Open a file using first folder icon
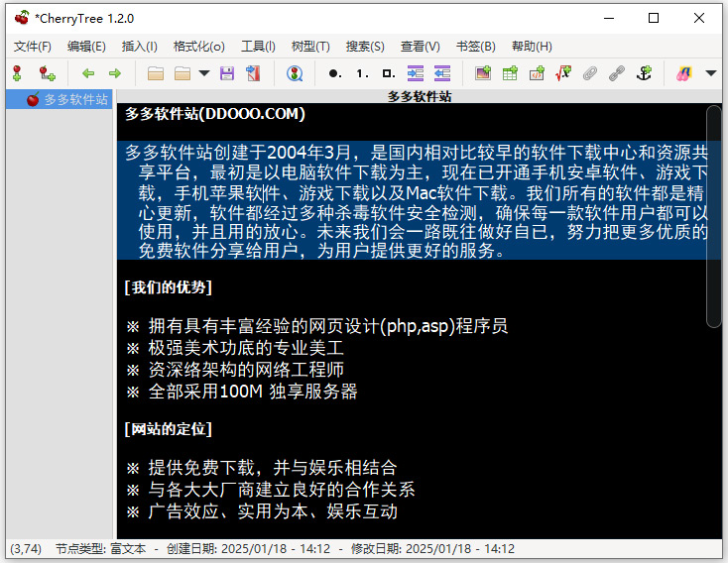This screenshot has height=563, width=728. (x=156, y=73)
